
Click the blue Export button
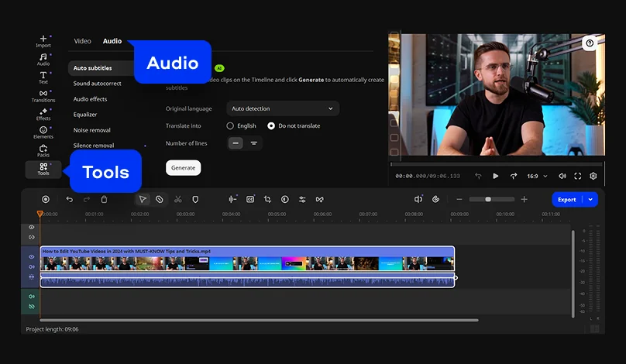(x=567, y=199)
